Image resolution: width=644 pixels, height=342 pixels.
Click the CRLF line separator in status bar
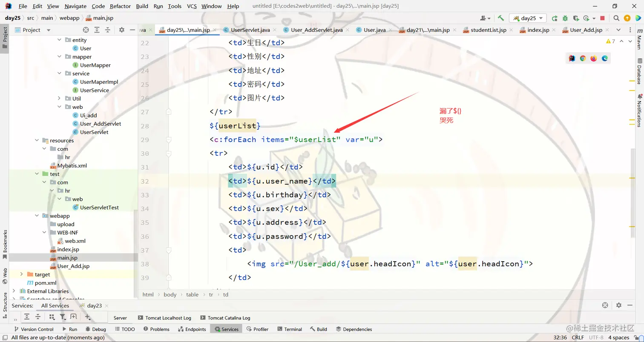coord(578,338)
